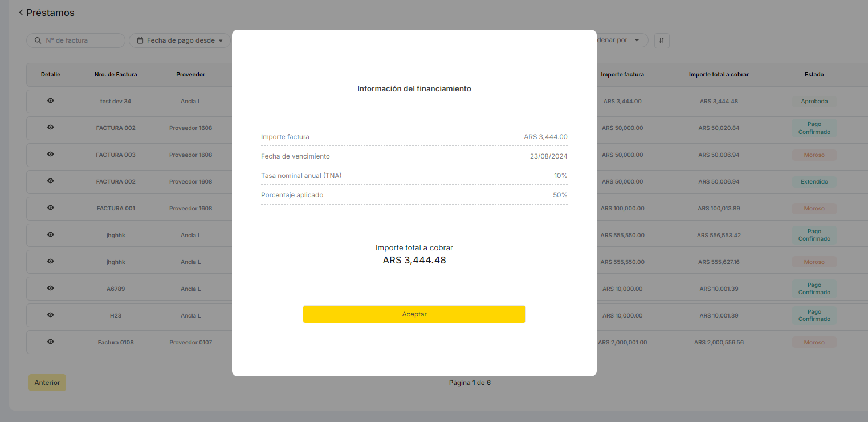Screen dimensions: 868x422
Task: Open details for Factura 0108
Action: 50,342
